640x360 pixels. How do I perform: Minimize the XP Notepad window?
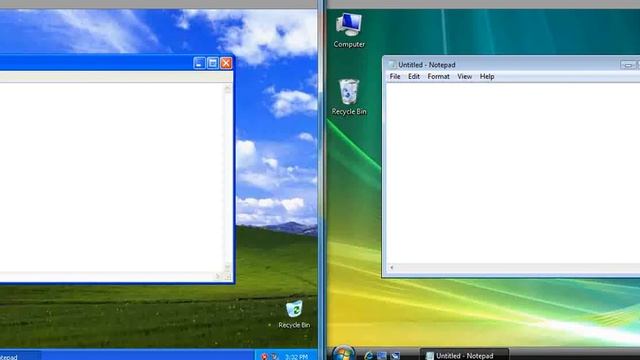(199, 63)
